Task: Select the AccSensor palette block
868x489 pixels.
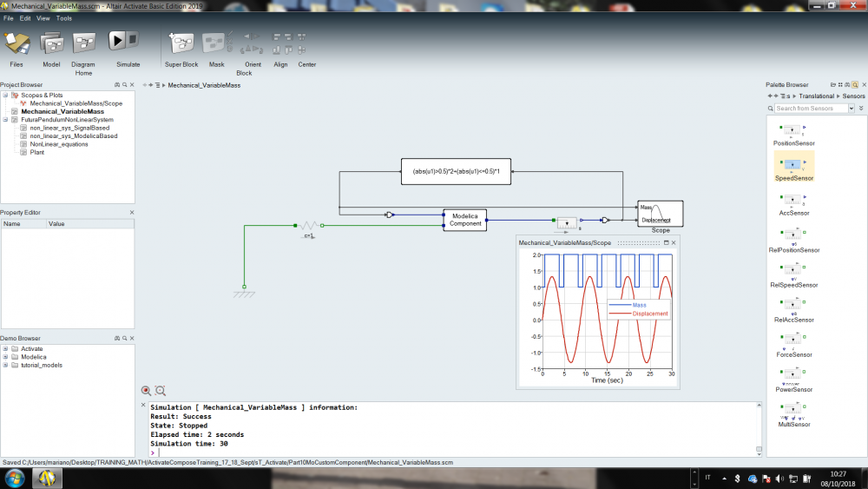Action: pyautogui.click(x=794, y=204)
